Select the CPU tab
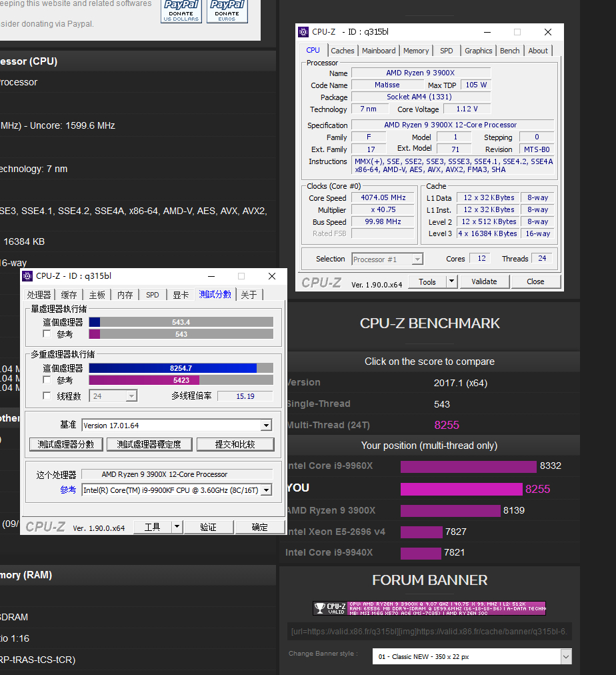The width and height of the screenshot is (616, 675). point(313,50)
